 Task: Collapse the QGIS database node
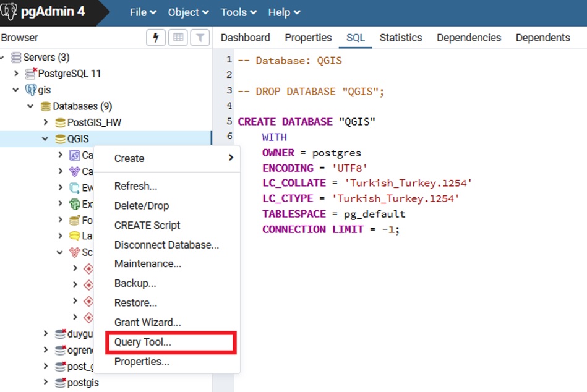(45, 139)
